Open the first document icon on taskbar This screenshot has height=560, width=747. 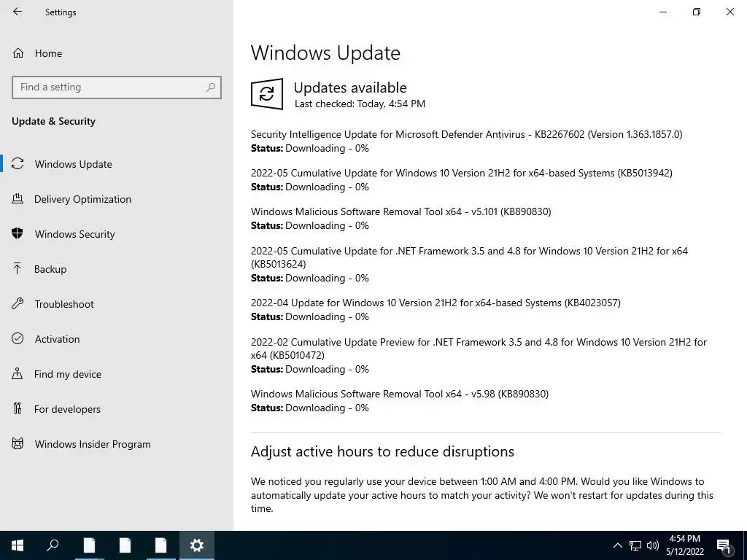[x=89, y=545]
